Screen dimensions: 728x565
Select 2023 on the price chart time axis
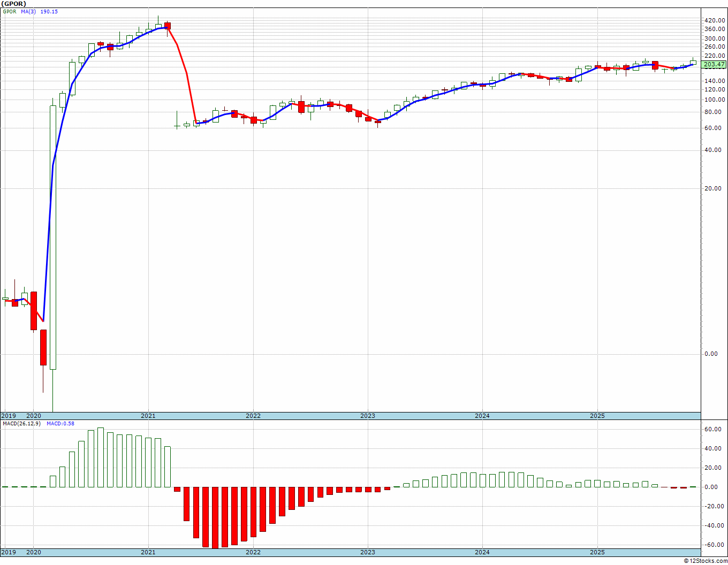pos(368,416)
